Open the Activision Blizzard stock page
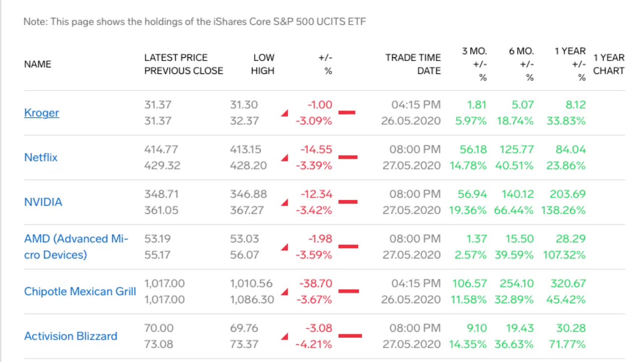 point(70,336)
